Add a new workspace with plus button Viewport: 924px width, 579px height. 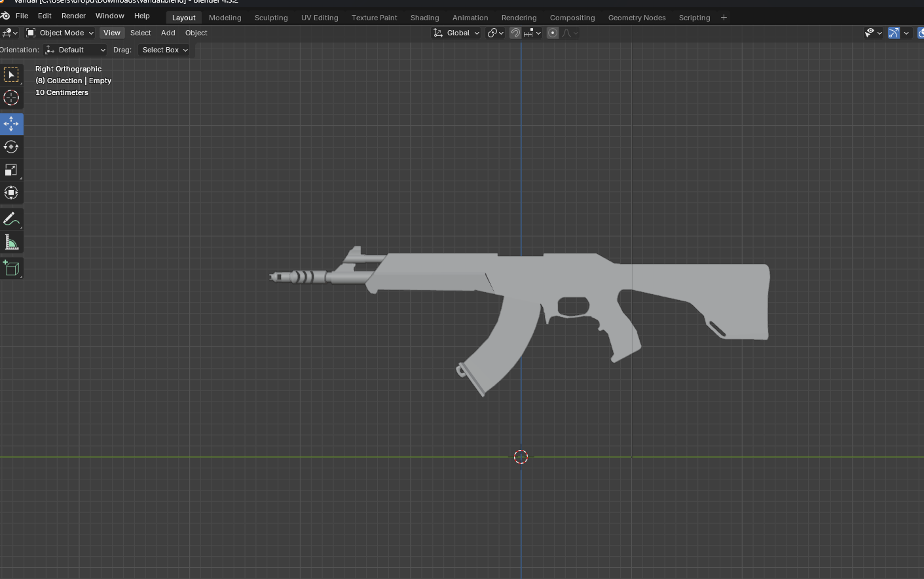[x=724, y=18]
